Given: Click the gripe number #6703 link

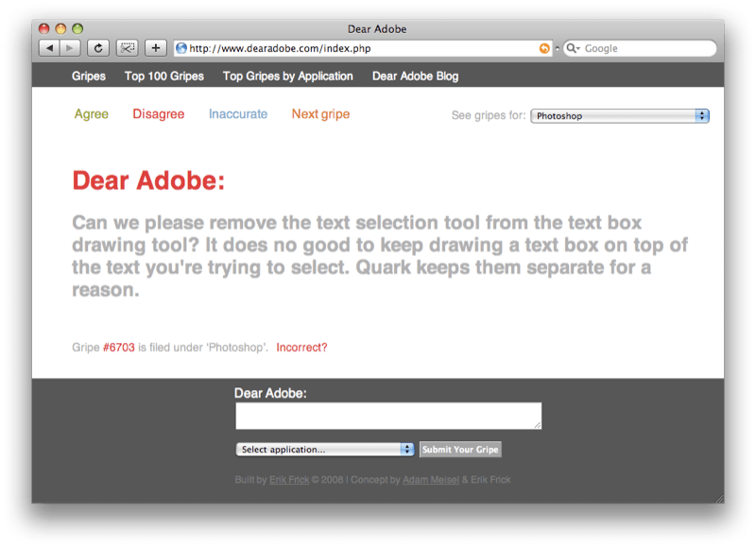Looking at the screenshot, I should (118, 348).
